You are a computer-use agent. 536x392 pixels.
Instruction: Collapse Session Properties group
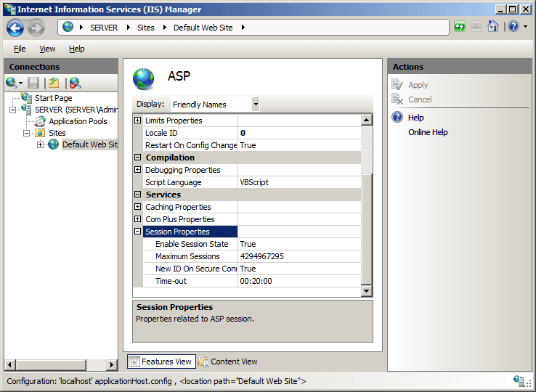coord(137,232)
